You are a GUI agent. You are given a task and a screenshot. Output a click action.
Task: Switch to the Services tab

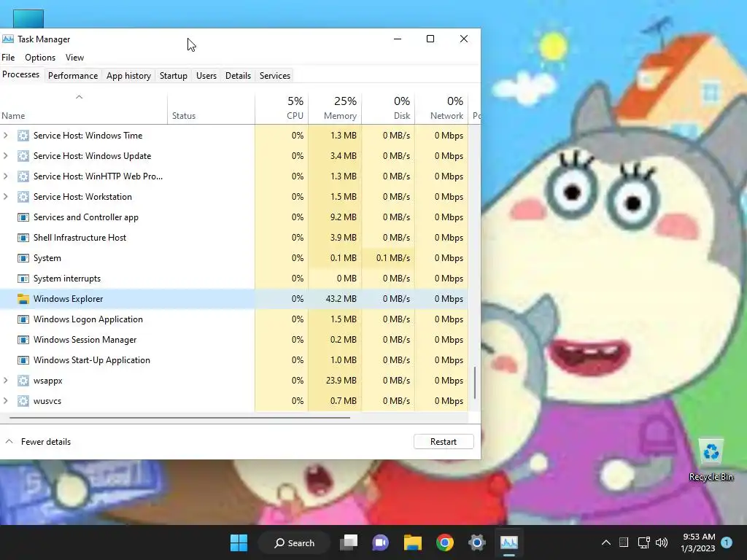pyautogui.click(x=275, y=76)
